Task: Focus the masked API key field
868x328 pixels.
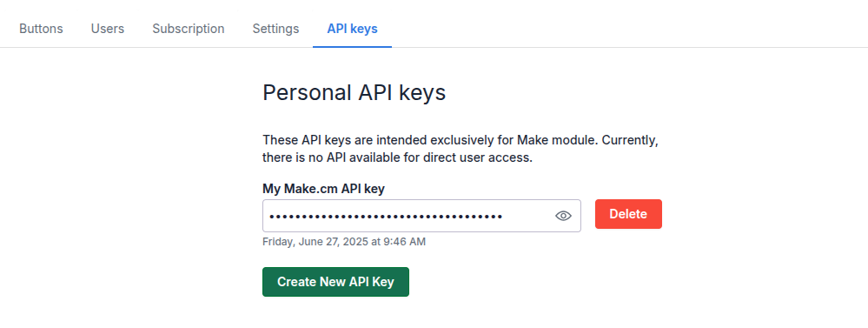Action: (x=421, y=216)
